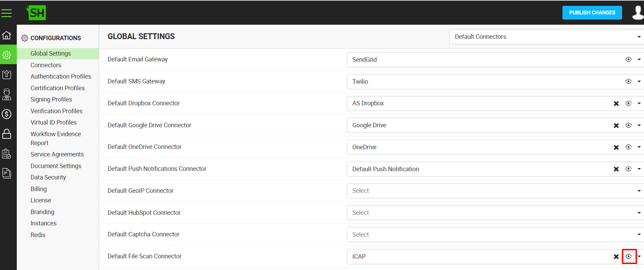
Task: Clear the ICAP file scan selection
Action: [616, 257]
